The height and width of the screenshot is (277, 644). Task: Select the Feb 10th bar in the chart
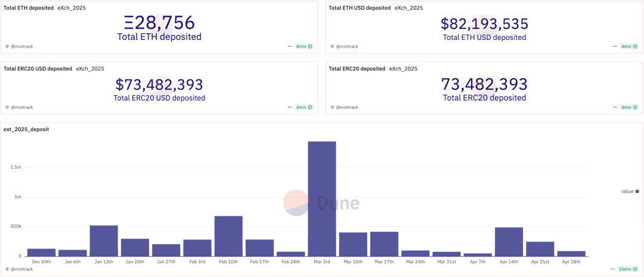point(228,236)
